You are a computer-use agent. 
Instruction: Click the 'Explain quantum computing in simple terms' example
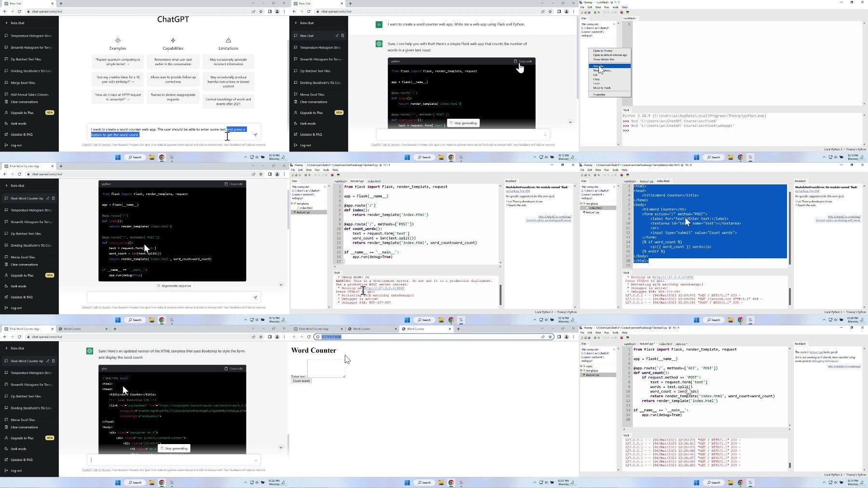coord(118,62)
